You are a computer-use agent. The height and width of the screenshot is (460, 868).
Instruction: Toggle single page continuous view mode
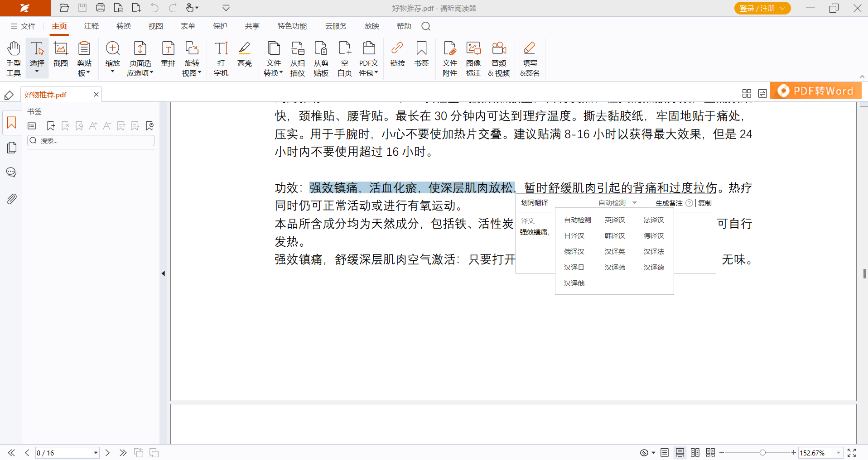(x=680, y=453)
